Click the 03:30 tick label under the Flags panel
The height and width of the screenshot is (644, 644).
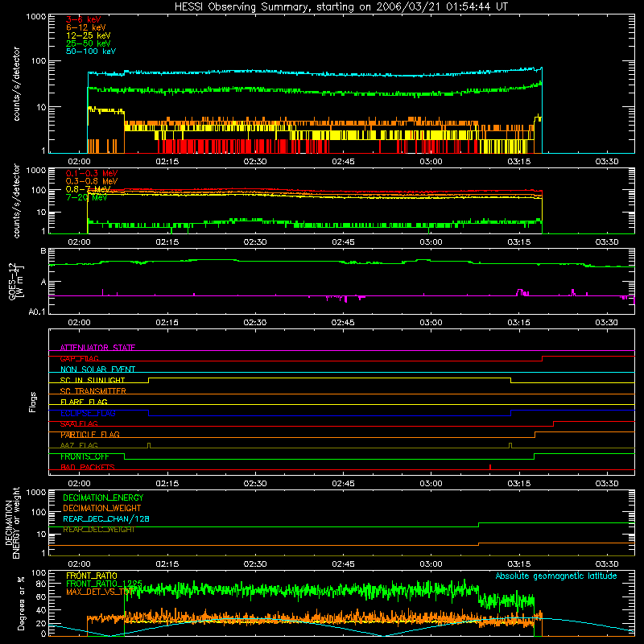point(607,484)
